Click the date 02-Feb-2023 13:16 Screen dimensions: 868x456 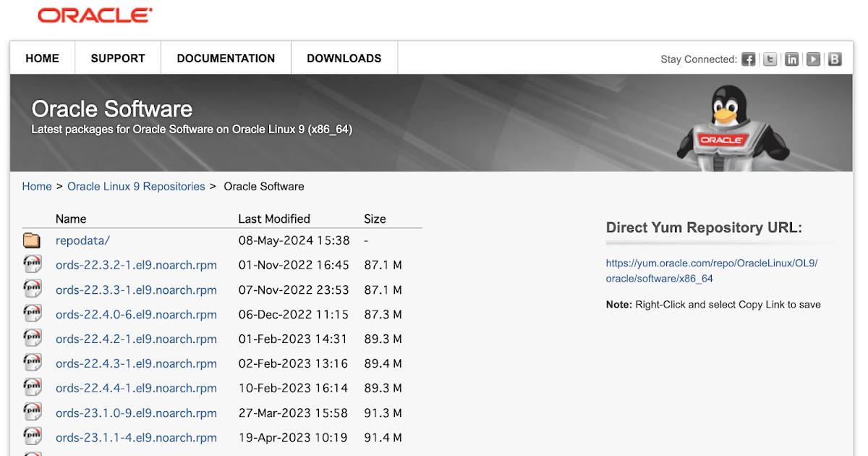point(293,363)
